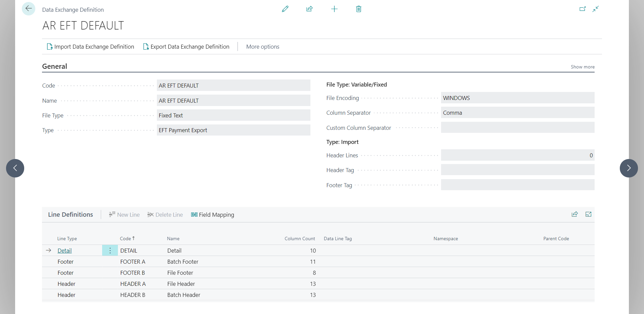Click Footer line type in FOOTER A row
The height and width of the screenshot is (314, 644).
[66, 262]
